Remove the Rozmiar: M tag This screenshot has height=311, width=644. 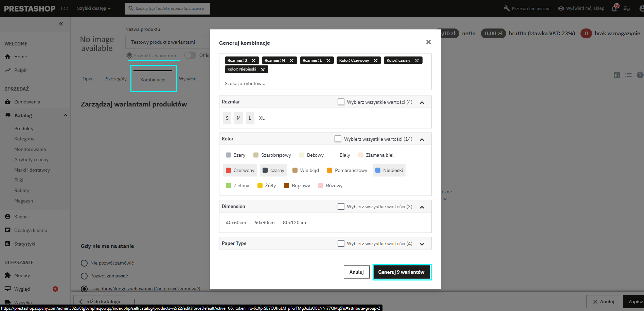pyautogui.click(x=291, y=60)
